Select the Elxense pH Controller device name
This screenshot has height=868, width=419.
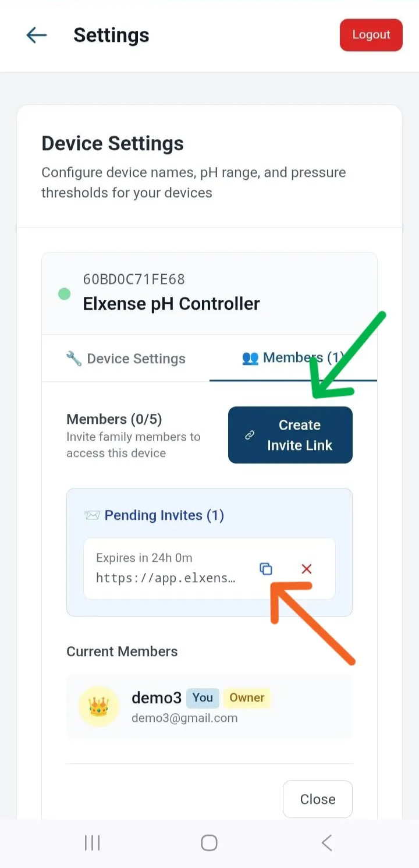click(171, 303)
